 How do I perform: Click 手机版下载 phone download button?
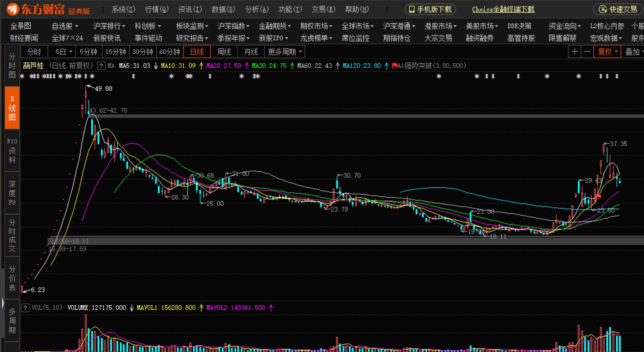pyautogui.click(x=430, y=9)
